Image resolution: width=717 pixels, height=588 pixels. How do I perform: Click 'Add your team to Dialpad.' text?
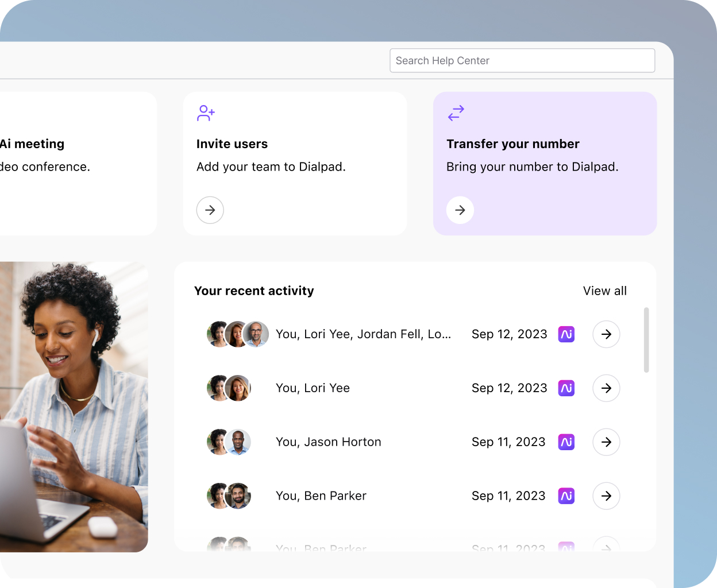pos(271,167)
